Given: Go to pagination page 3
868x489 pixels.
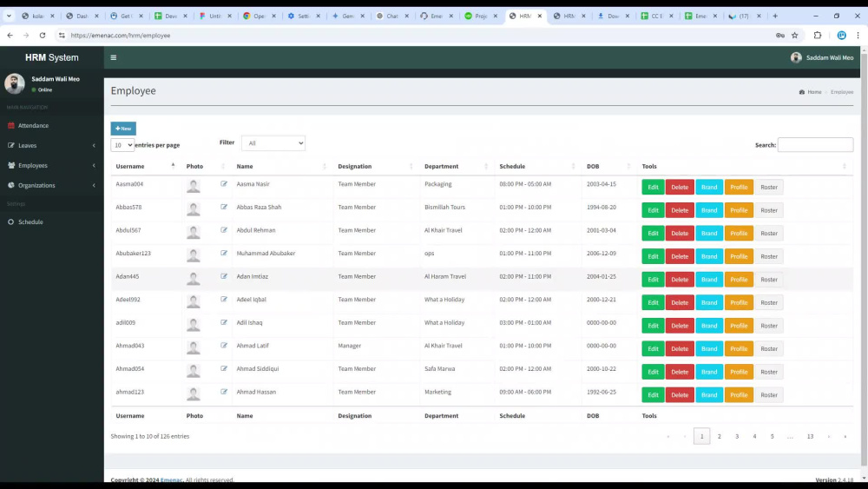Looking at the screenshot, I should (737, 436).
